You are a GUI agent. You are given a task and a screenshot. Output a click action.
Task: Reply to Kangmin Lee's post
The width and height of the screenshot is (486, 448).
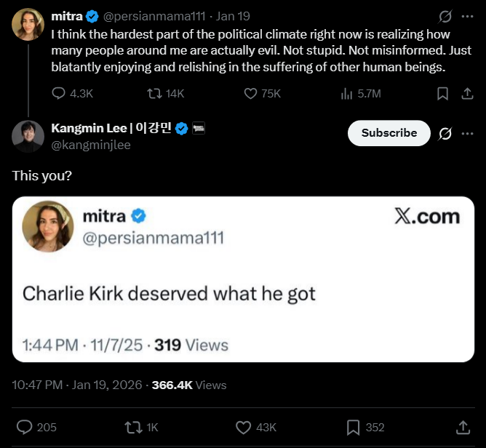click(26, 427)
